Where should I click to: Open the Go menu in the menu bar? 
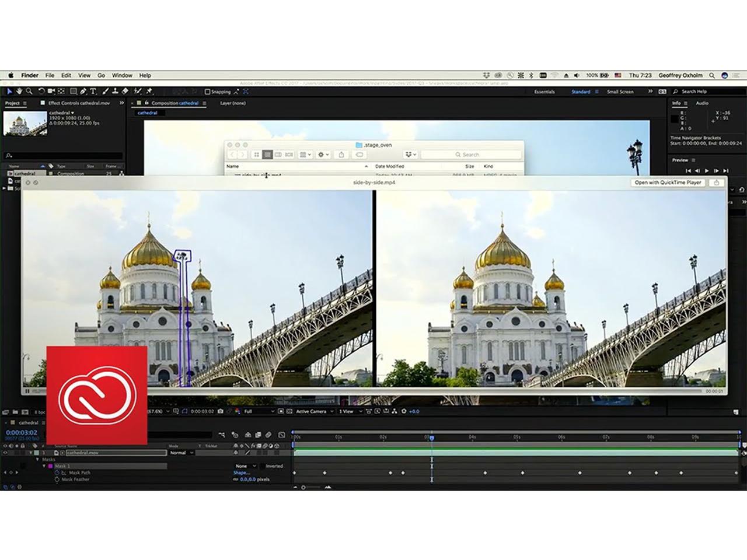[x=101, y=75]
